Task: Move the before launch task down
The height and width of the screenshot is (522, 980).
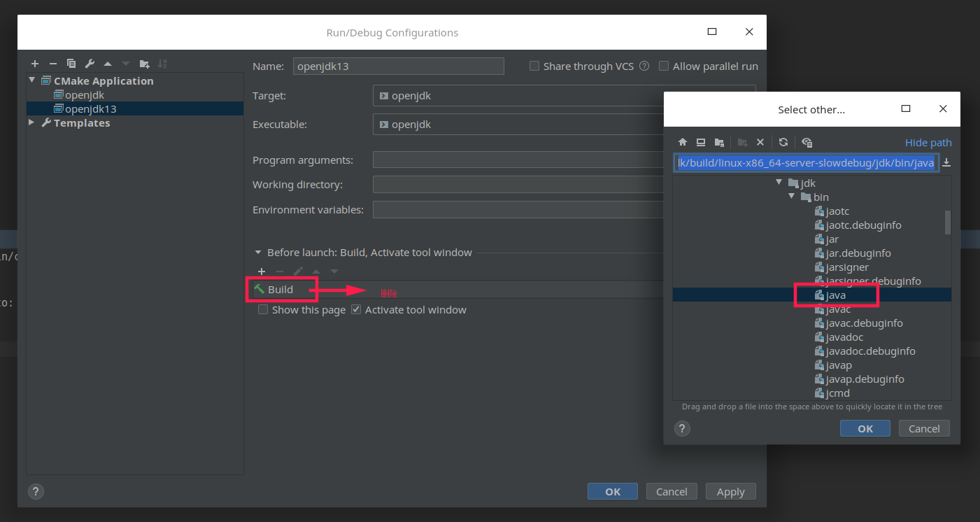Action: (x=334, y=271)
